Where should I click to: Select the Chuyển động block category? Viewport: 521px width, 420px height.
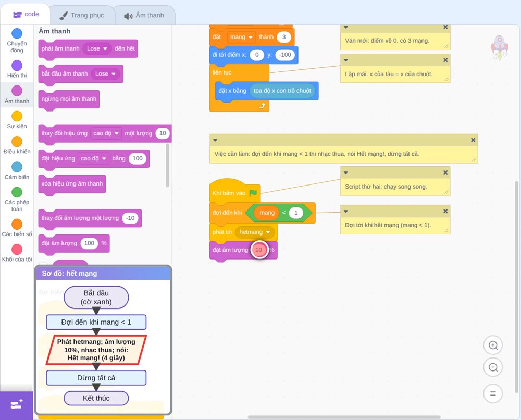click(x=17, y=40)
